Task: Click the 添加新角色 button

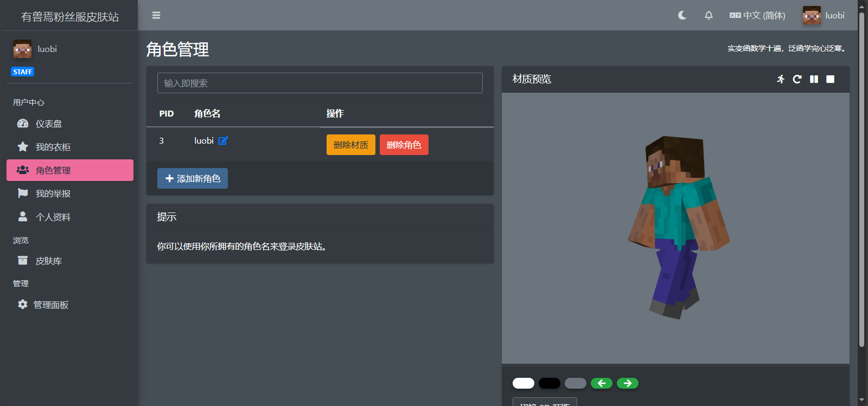Action: point(193,178)
